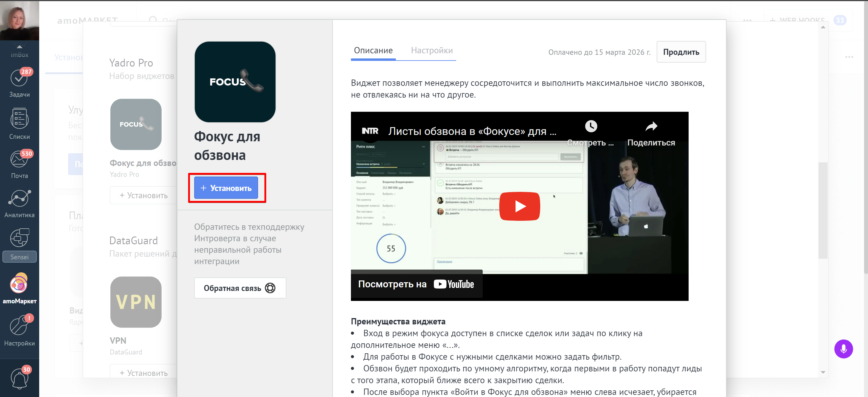Open Настройки in the sidebar
The width and height of the screenshot is (868, 397).
click(19, 330)
